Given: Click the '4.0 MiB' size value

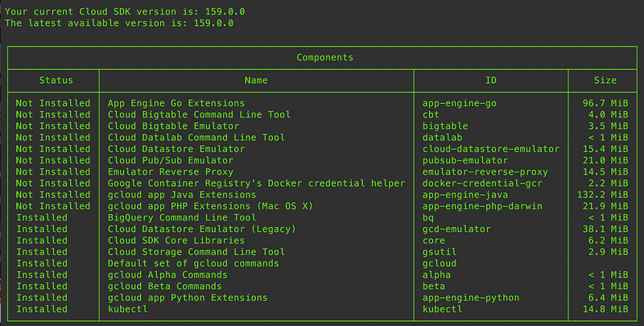Looking at the screenshot, I should (x=609, y=114).
